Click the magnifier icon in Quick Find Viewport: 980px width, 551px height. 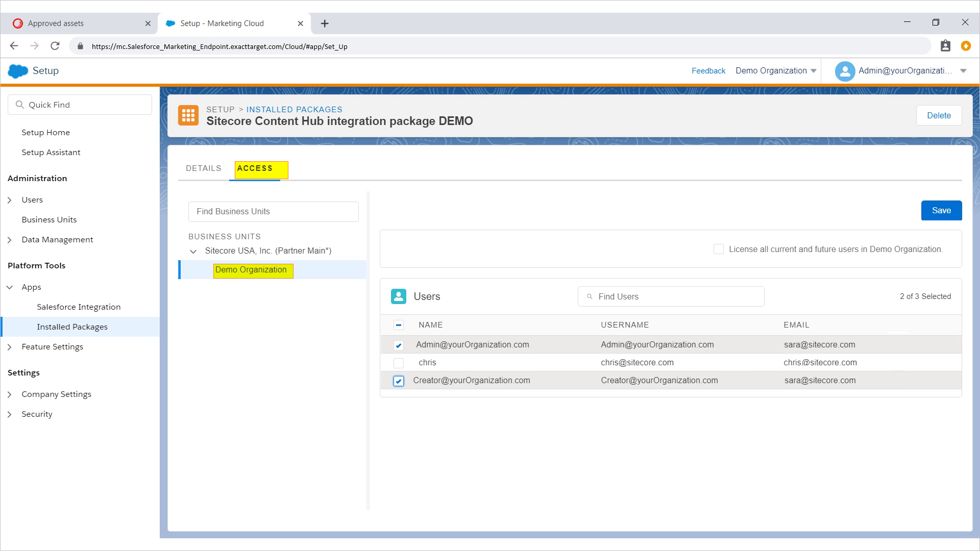coord(20,105)
